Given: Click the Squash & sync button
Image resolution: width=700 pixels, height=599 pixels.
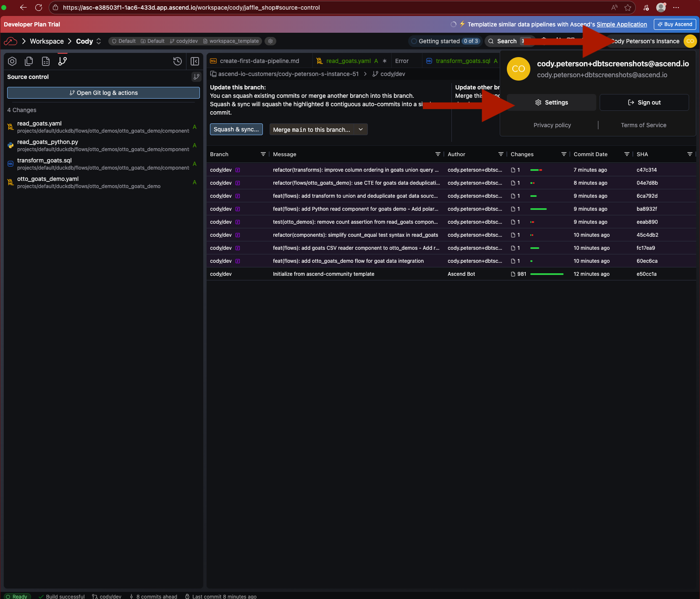Looking at the screenshot, I should point(236,129).
